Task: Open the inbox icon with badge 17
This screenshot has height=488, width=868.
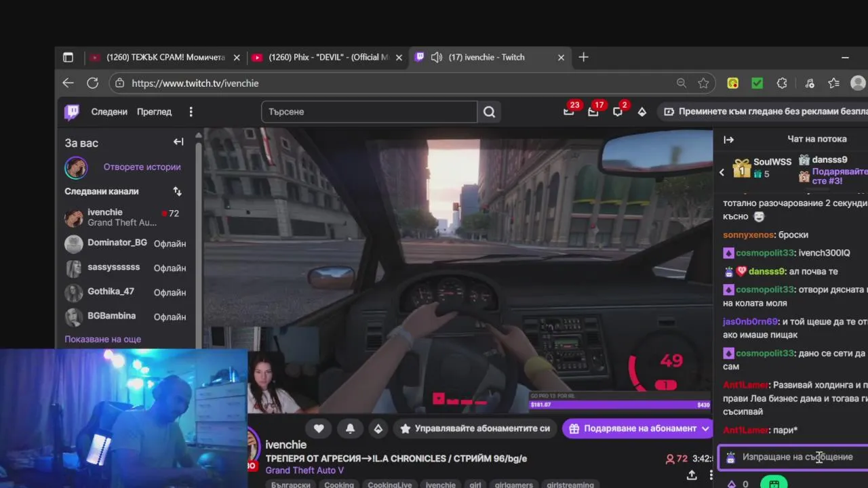Action: tap(593, 111)
